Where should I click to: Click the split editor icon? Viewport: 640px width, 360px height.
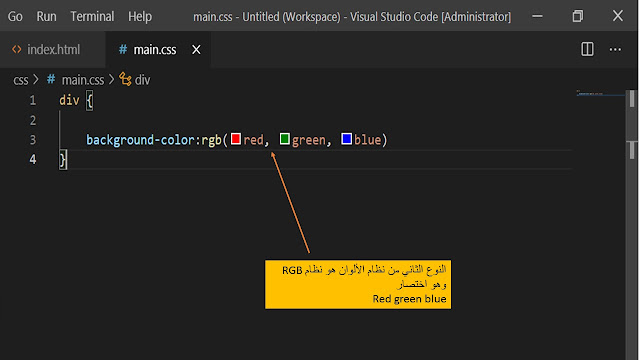587,49
